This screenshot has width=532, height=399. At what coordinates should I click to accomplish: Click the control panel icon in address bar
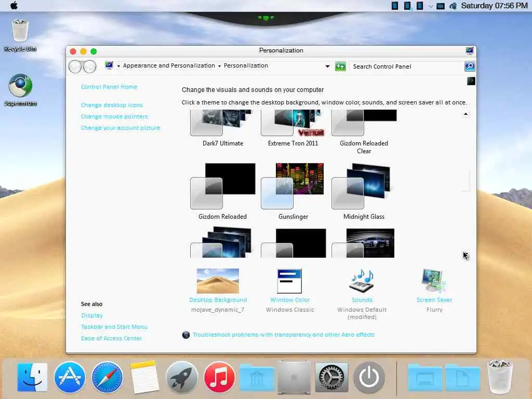click(x=109, y=65)
